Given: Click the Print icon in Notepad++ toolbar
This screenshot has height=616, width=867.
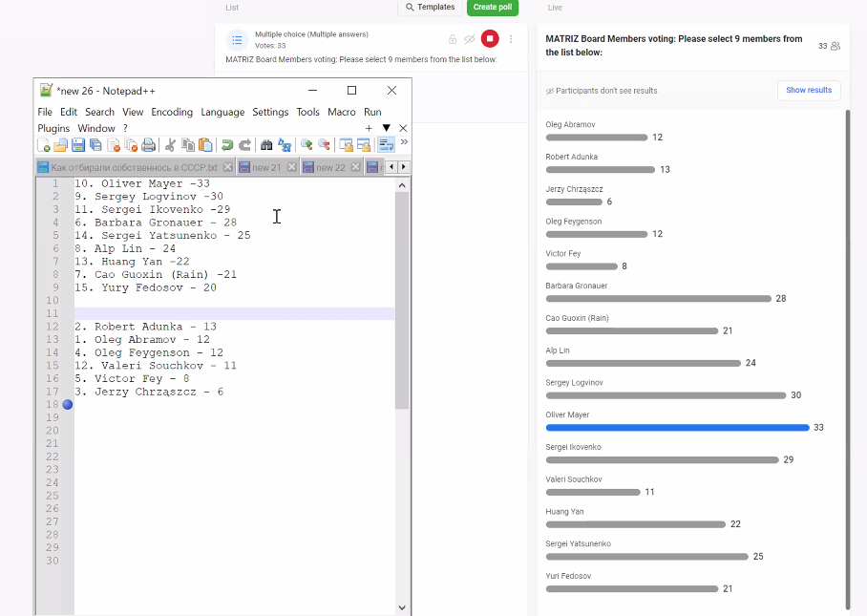Looking at the screenshot, I should (148, 145).
